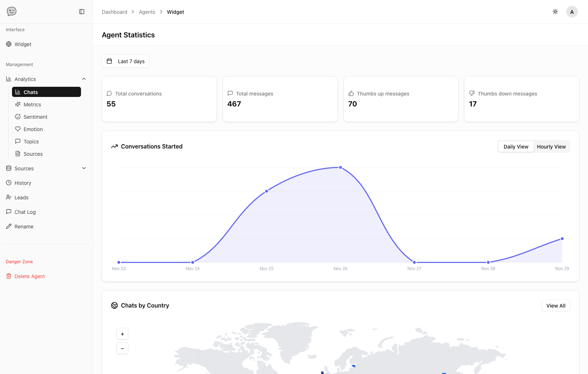Toggle the sidebar using the panel icon
Screen dimensions: 588x374
point(81,11)
